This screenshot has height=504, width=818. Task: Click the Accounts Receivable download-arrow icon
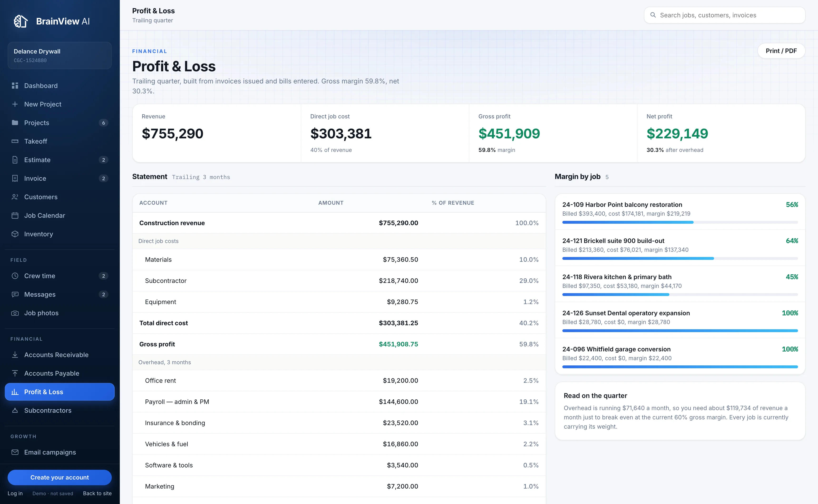(x=15, y=355)
